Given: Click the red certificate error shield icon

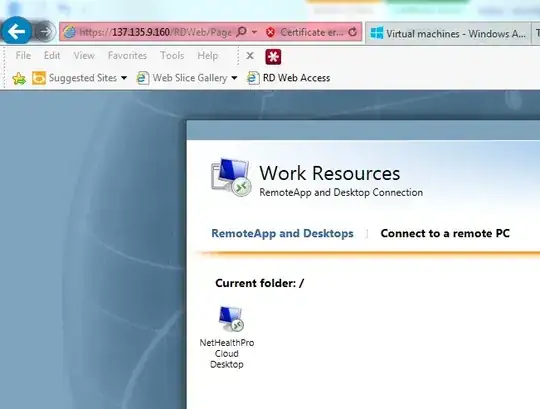Looking at the screenshot, I should [x=271, y=32].
